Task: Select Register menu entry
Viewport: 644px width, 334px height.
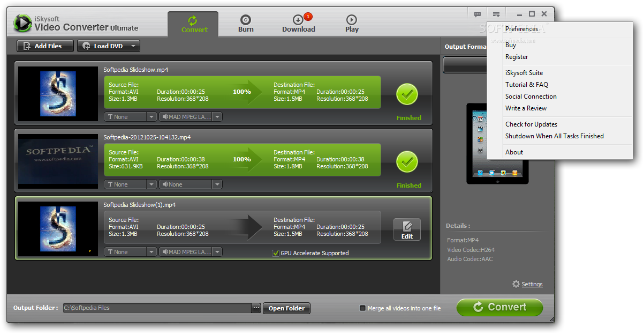Action: coord(517,57)
